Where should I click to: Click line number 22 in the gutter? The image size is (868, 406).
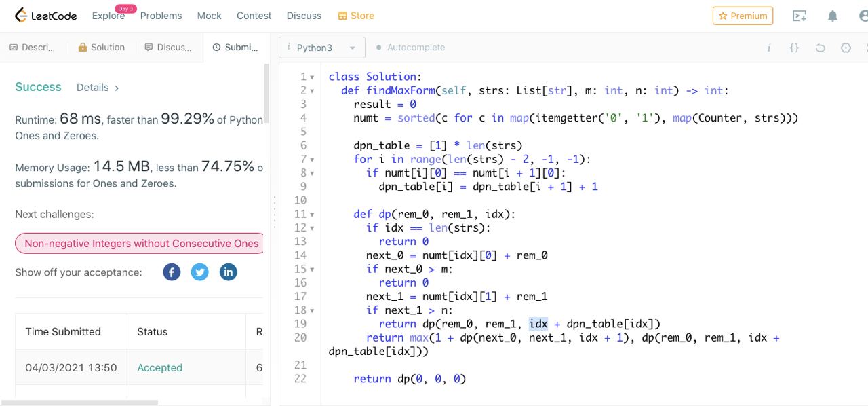[300, 379]
